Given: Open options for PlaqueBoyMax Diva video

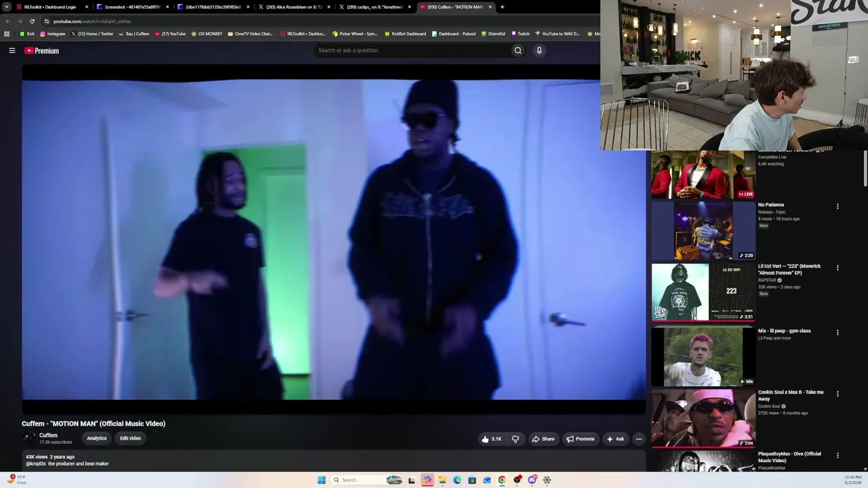Looking at the screenshot, I should [837, 455].
